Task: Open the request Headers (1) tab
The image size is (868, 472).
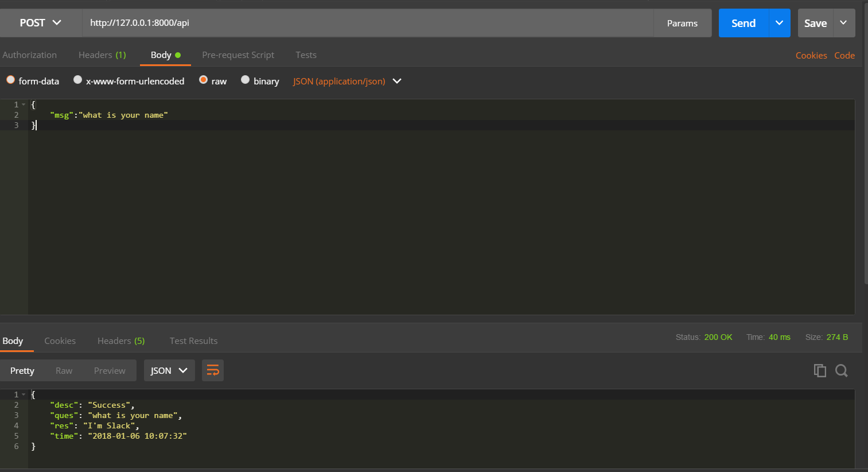Action: pyautogui.click(x=102, y=55)
